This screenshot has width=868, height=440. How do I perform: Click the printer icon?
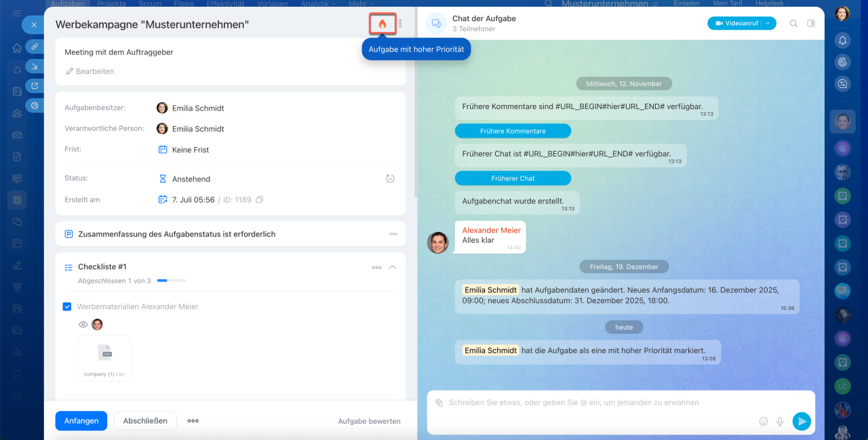35,105
